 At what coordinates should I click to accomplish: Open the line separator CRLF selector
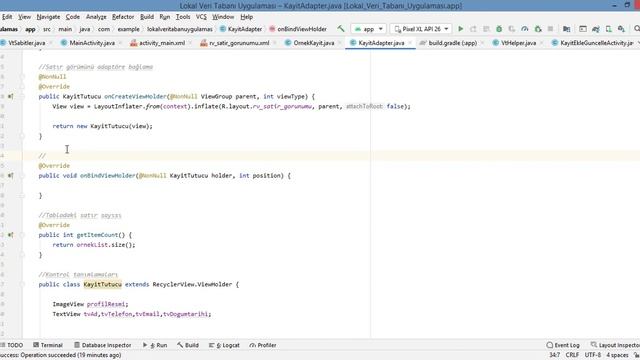(572, 355)
